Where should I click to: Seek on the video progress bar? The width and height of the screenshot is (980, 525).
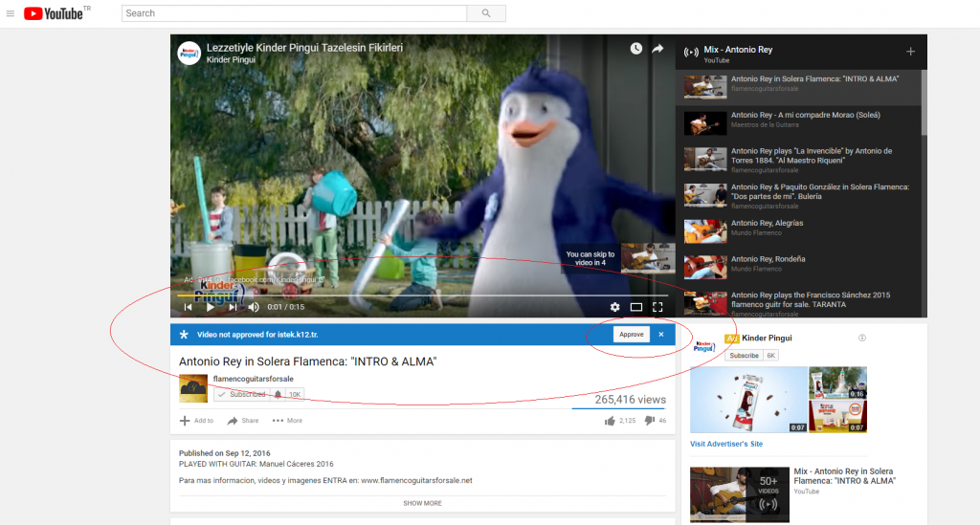422,295
